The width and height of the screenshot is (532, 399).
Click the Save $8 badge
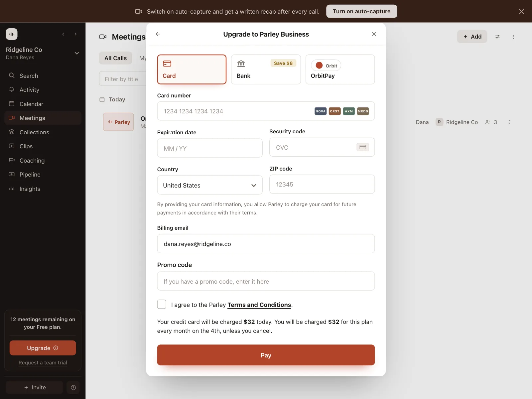point(283,63)
